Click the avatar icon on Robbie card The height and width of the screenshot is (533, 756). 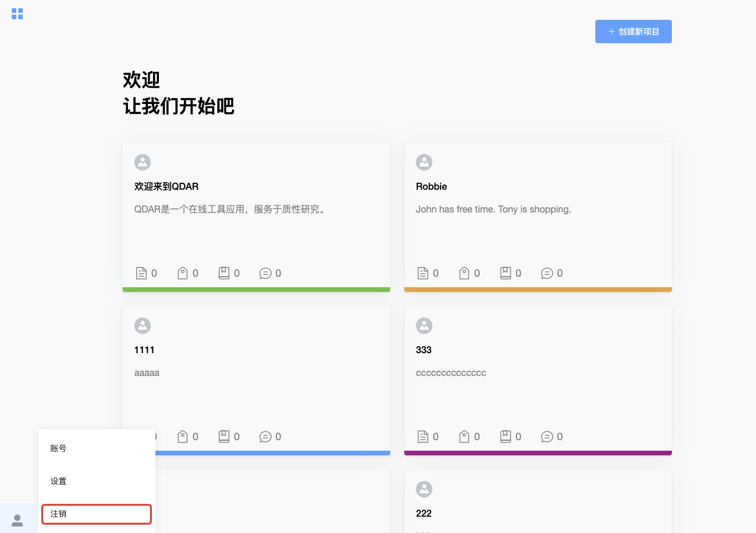tap(424, 162)
